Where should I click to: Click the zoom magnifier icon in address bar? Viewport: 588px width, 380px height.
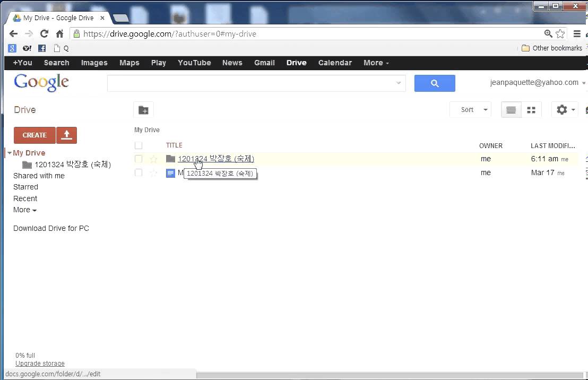click(x=548, y=34)
